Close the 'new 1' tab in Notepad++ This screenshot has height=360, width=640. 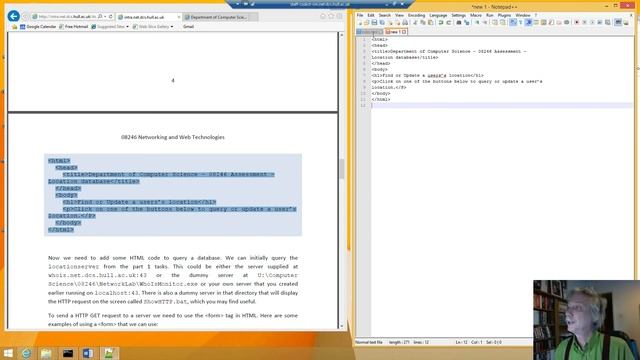coord(404,32)
